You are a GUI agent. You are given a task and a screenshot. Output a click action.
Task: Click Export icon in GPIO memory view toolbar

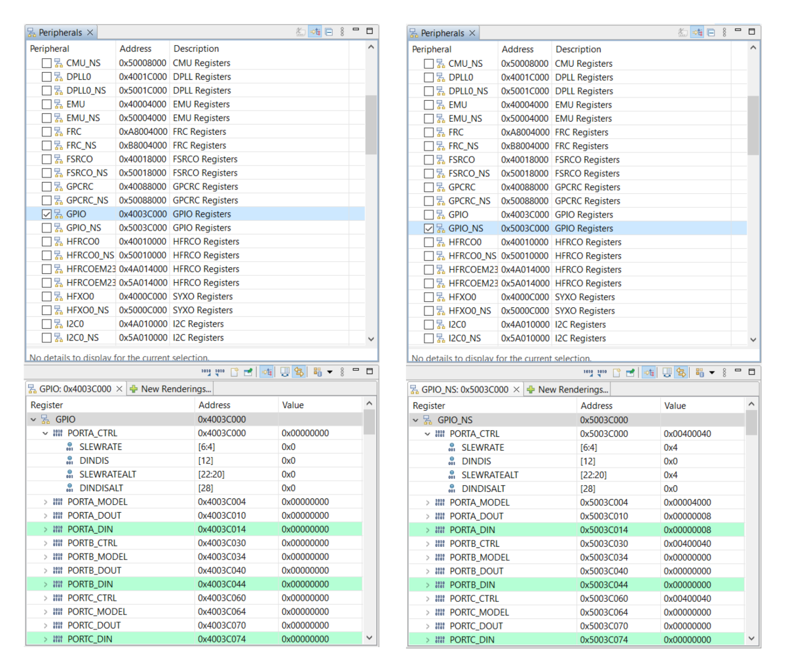click(220, 372)
